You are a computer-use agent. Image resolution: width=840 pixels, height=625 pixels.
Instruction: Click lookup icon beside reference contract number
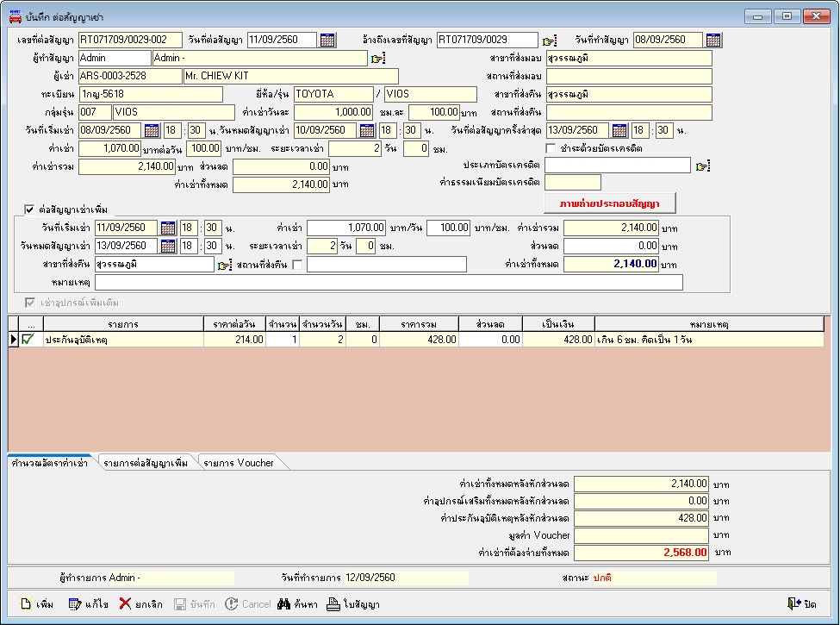point(550,40)
